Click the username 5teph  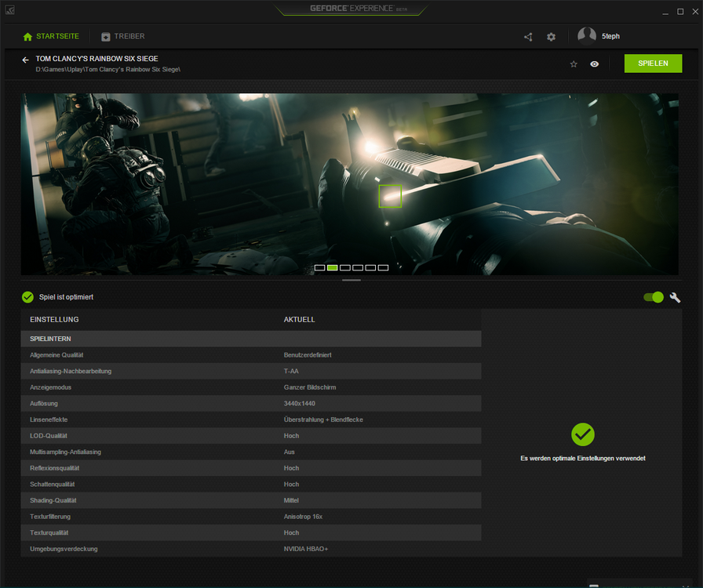610,37
